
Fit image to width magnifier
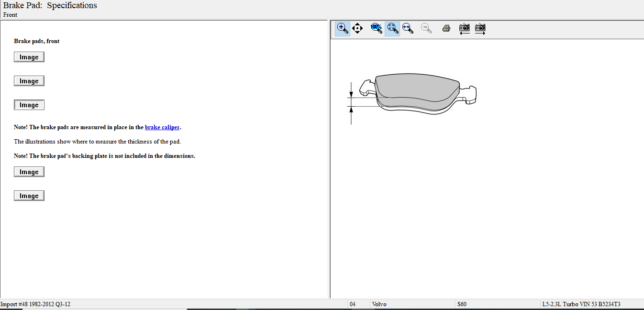[408, 28]
